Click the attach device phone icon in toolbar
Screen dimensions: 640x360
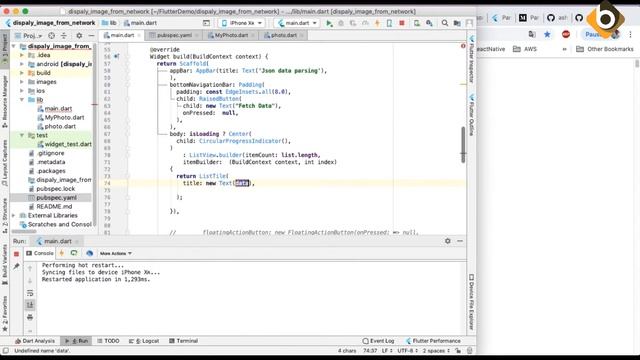[x=389, y=23]
